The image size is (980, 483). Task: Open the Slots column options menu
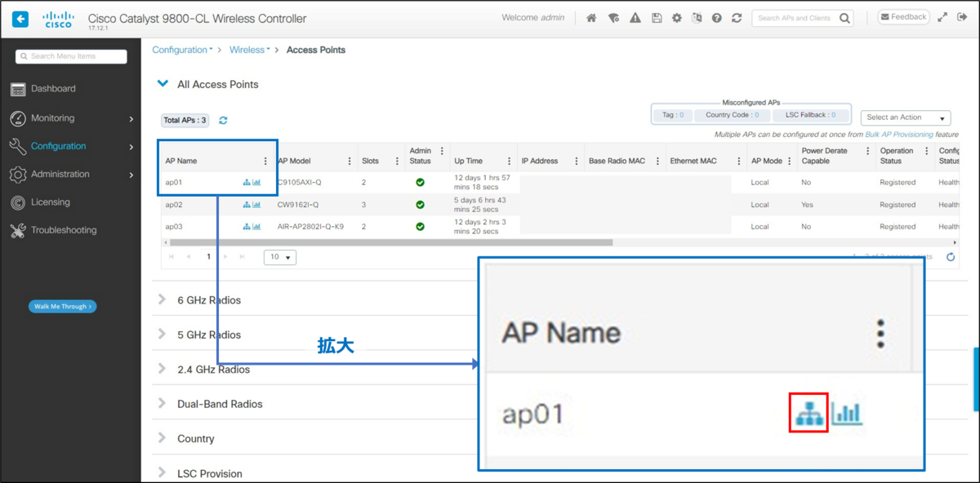pos(397,161)
